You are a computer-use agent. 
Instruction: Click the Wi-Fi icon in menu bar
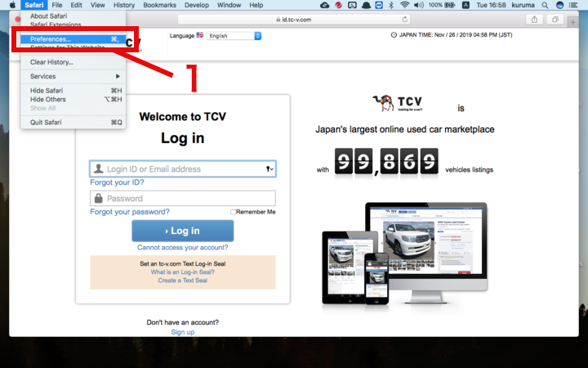click(403, 5)
